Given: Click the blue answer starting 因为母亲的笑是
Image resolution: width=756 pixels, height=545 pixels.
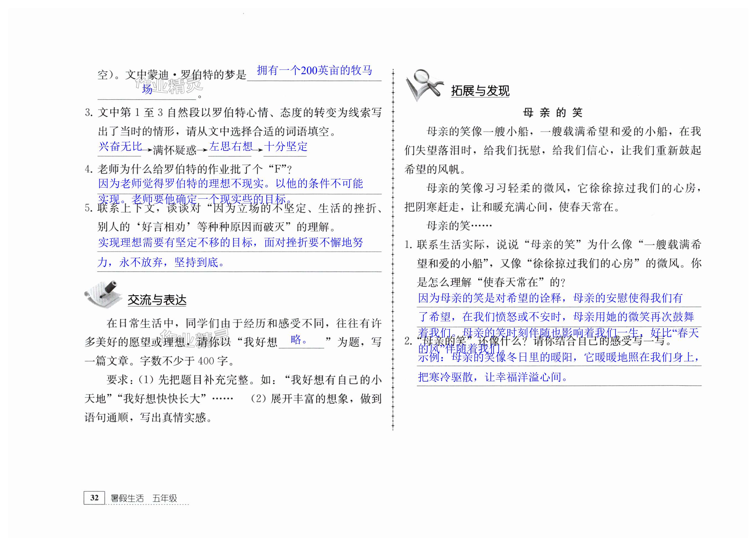Looking at the screenshot, I should [x=550, y=298].
